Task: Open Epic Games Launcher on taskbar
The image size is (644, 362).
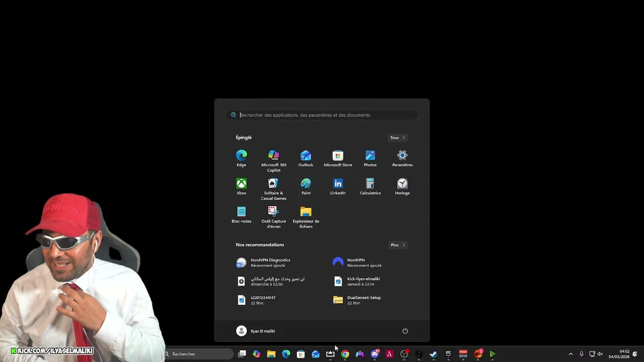Action: click(448, 354)
